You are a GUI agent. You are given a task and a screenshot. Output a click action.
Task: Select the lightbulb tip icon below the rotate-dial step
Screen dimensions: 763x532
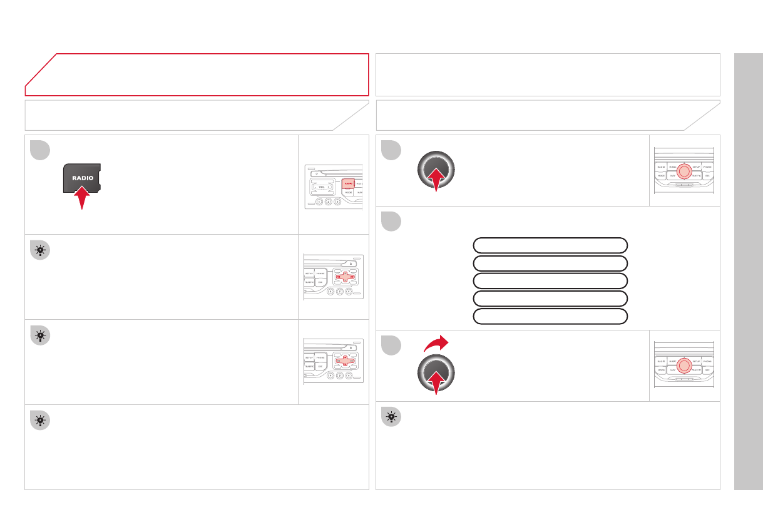click(x=391, y=416)
